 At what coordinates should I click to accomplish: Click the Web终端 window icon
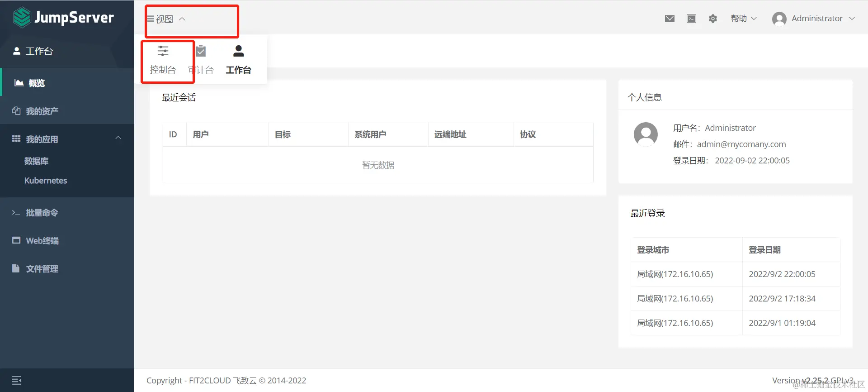pos(16,240)
